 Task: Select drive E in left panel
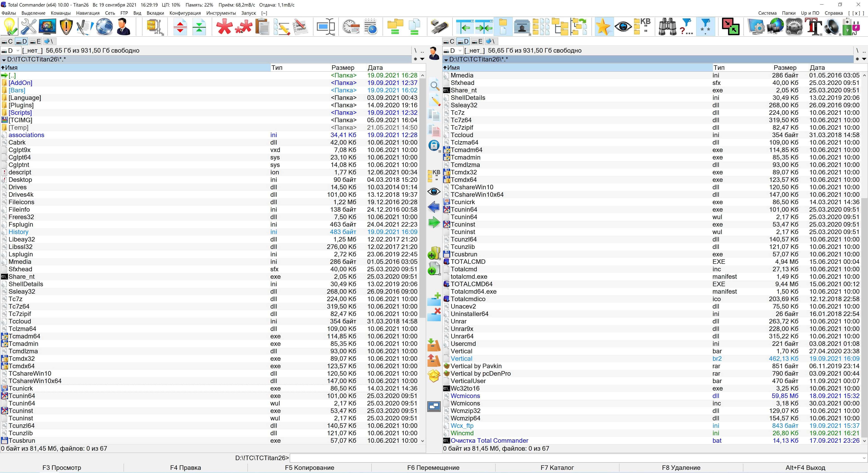coord(35,41)
